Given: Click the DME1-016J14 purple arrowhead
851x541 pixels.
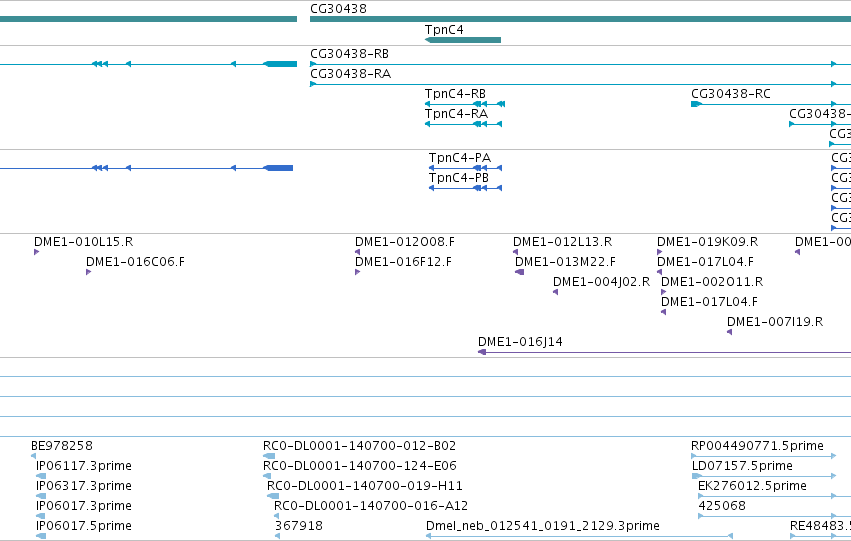Looking at the screenshot, I should tap(481, 352).
